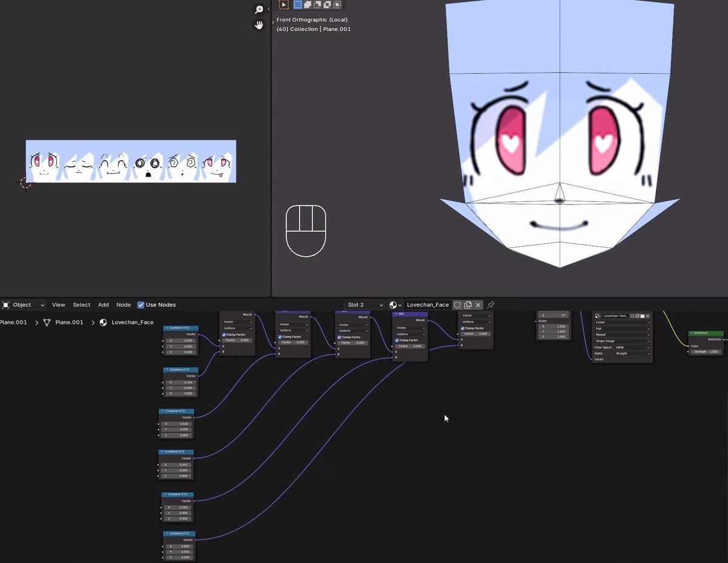Click the Lovechan_Face material name field
728x563 pixels.
pyautogui.click(x=427, y=305)
